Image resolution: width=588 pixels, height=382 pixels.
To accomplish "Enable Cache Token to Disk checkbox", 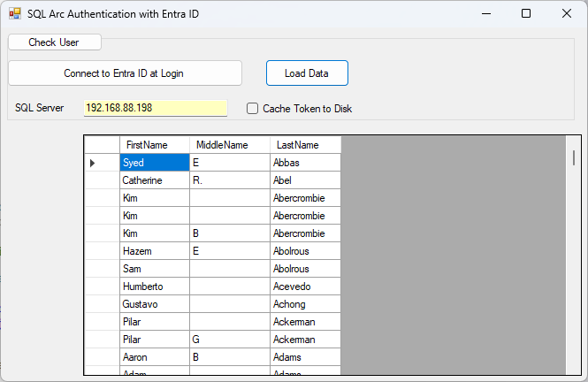I will point(253,109).
